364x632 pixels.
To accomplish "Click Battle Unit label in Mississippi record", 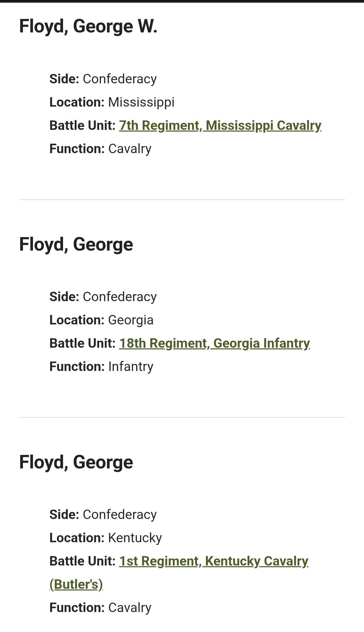I will coord(83,125).
